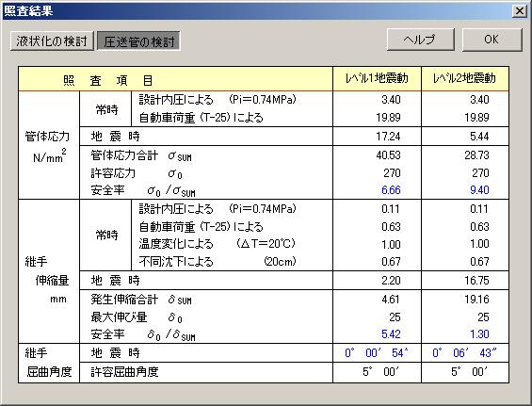Select the 管体応力合計 value 40.53

click(x=388, y=155)
